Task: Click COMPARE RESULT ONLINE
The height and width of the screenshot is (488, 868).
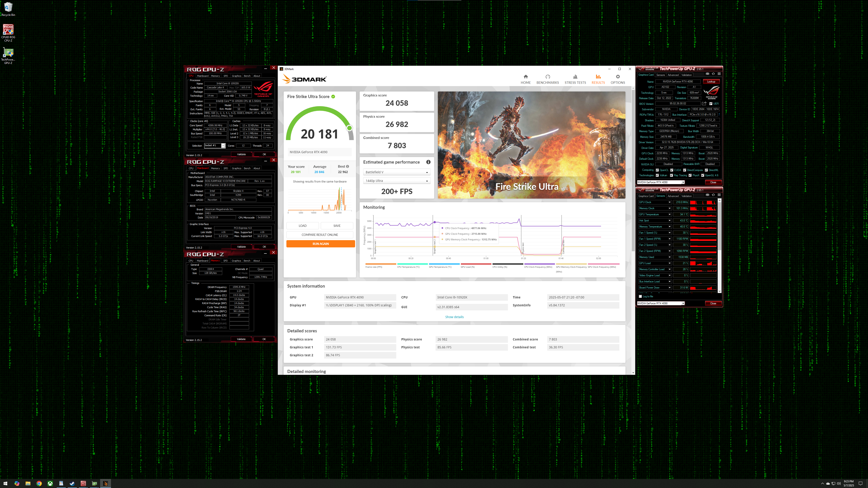Action: tap(320, 235)
